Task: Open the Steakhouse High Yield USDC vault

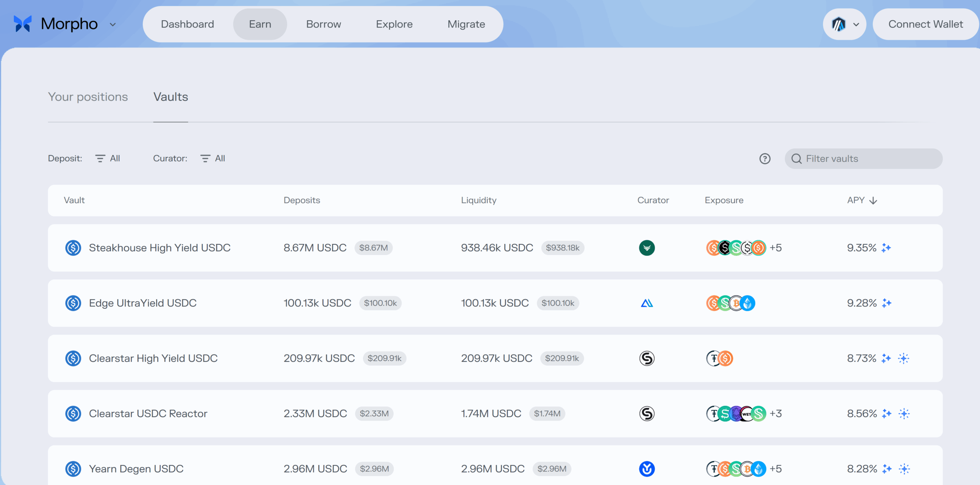Action: pyautogui.click(x=159, y=248)
